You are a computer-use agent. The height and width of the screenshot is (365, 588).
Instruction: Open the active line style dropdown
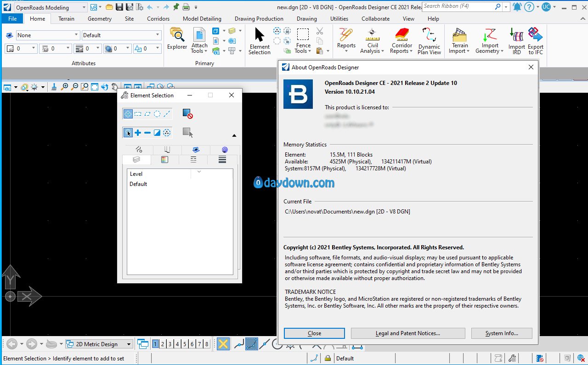[x=55, y=48]
